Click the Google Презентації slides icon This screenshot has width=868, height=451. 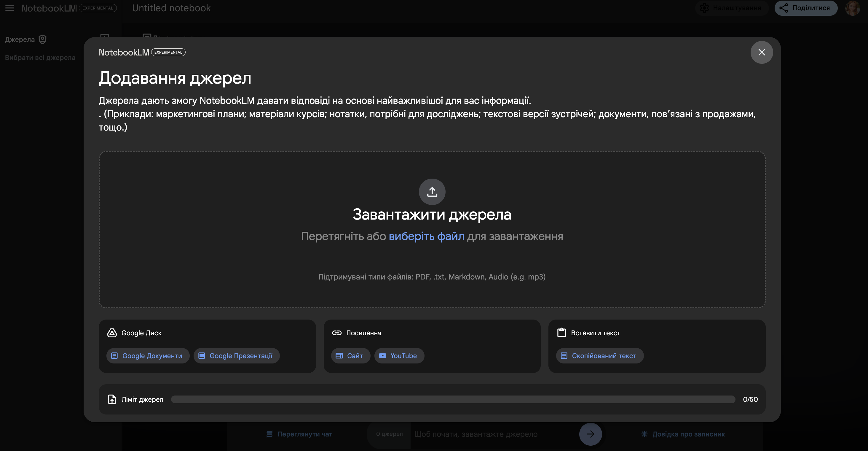pyautogui.click(x=202, y=355)
